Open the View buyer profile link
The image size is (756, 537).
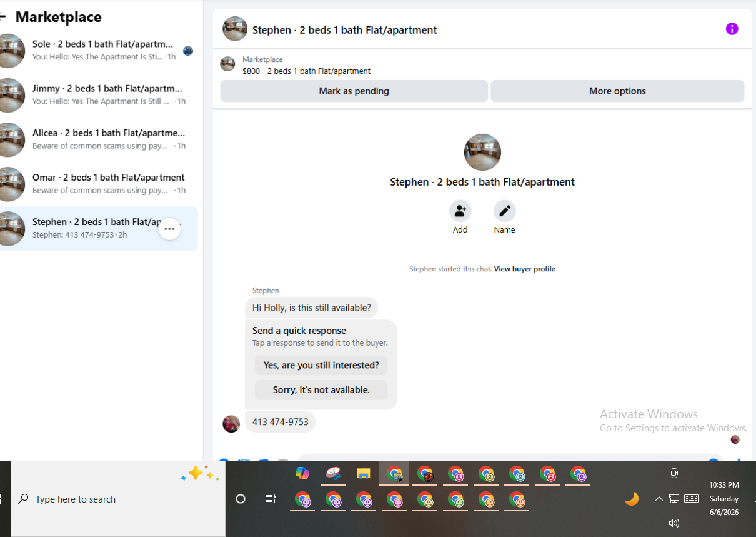(524, 269)
